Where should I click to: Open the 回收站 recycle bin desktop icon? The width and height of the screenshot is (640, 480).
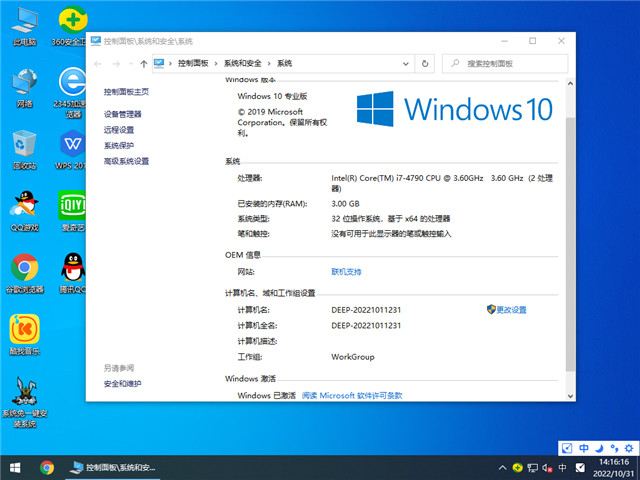click(25, 144)
